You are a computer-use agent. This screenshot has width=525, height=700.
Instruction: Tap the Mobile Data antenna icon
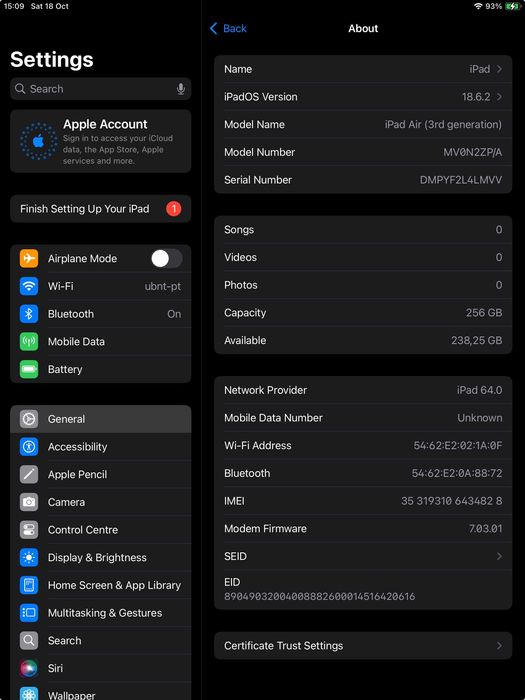(29, 342)
